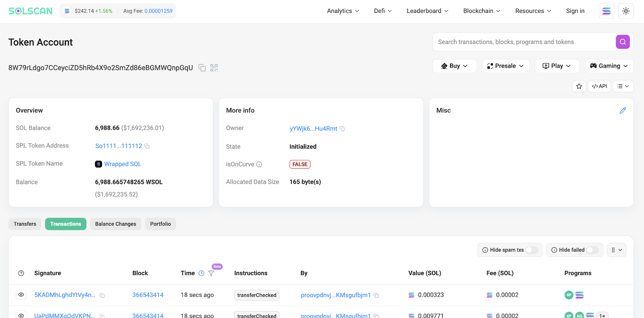The width and height of the screenshot is (644, 318).
Task: Expand the Resources menu
Action: 533,11
